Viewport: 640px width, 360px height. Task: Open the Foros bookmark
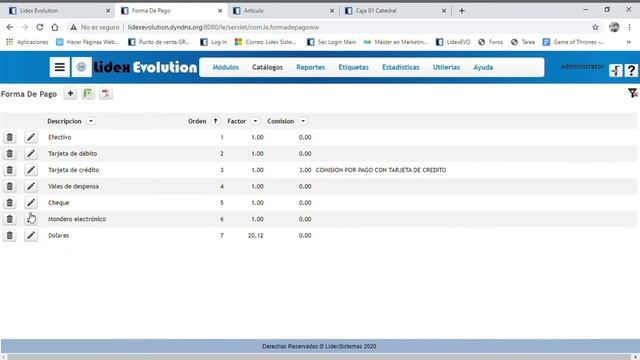pos(491,42)
